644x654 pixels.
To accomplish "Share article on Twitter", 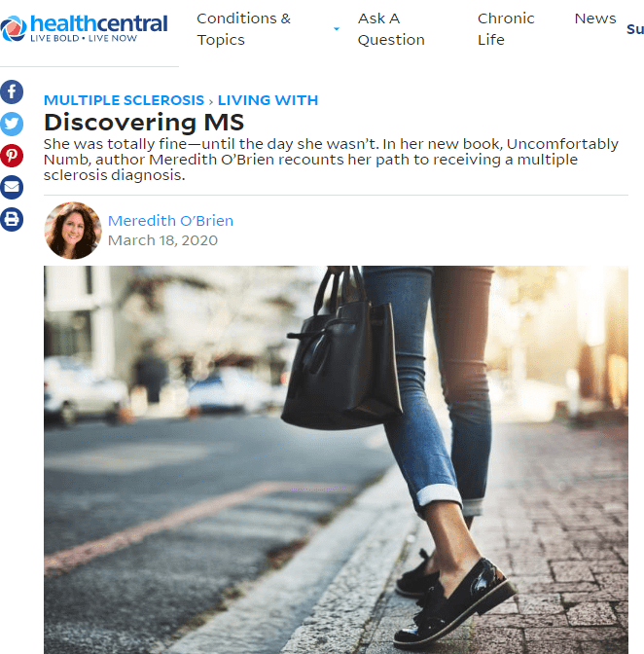I will [12, 124].
